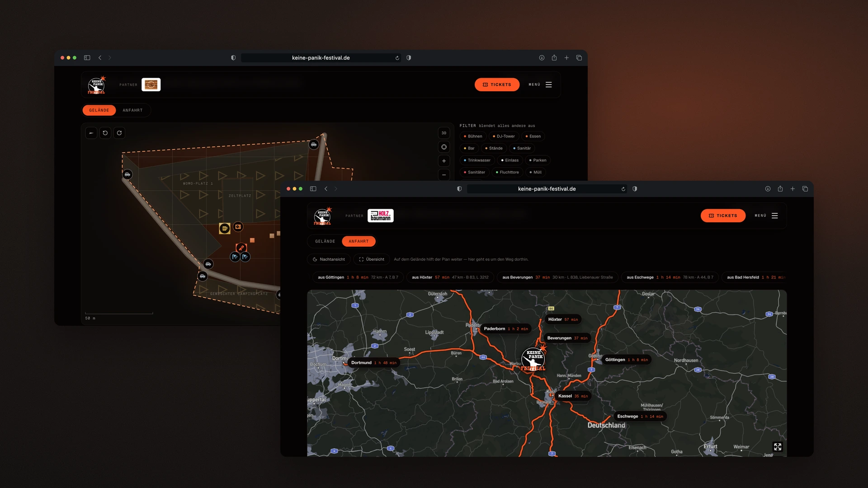Click beer mug marker on site map

pyautogui.click(x=225, y=229)
